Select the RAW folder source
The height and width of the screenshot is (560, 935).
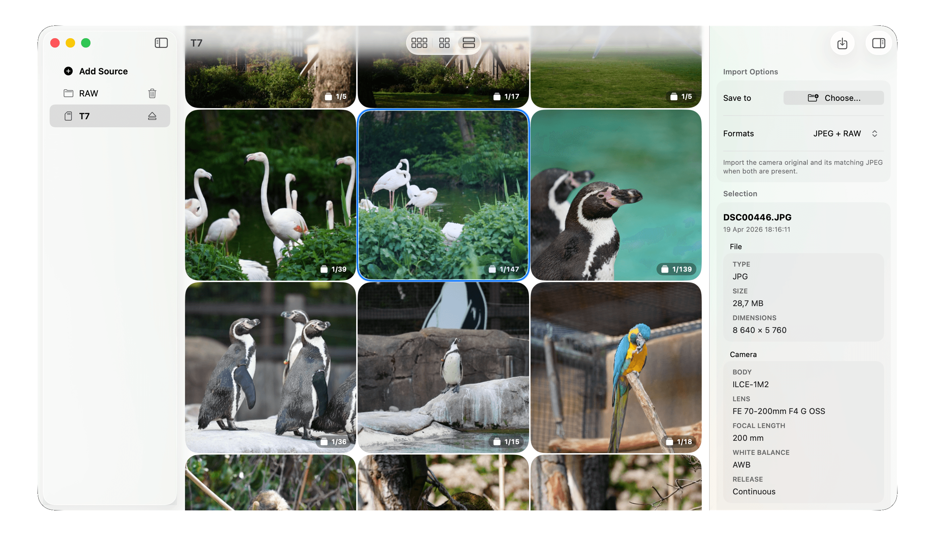tap(89, 93)
